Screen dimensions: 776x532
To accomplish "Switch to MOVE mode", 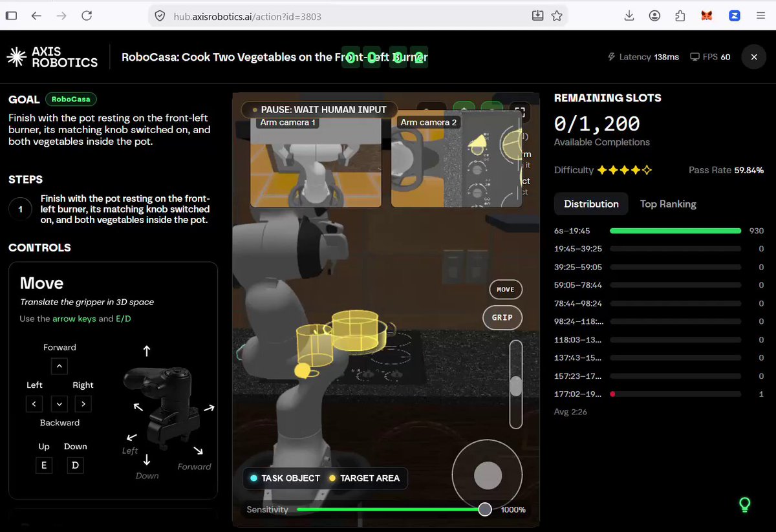I will click(x=505, y=290).
